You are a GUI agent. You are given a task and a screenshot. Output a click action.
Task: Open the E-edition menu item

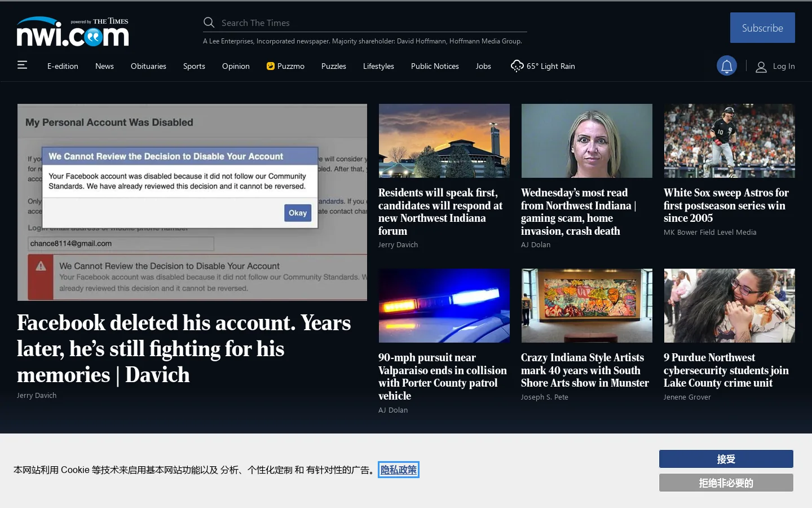[63, 66]
